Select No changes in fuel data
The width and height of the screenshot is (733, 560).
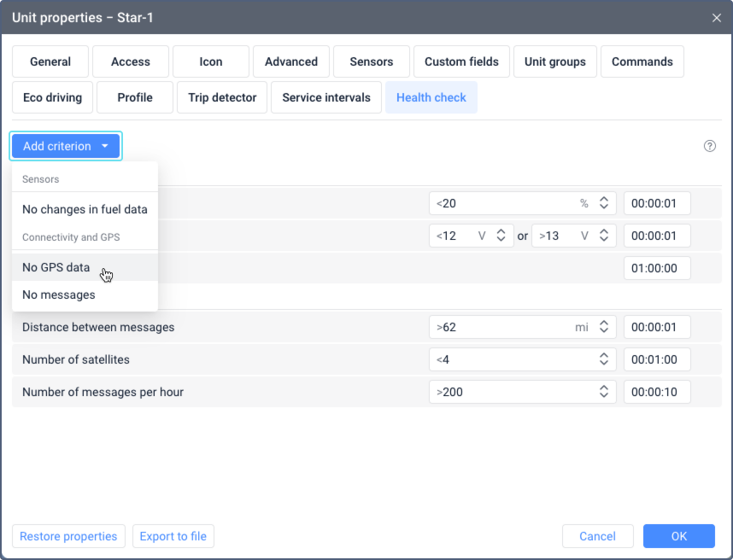coord(85,209)
